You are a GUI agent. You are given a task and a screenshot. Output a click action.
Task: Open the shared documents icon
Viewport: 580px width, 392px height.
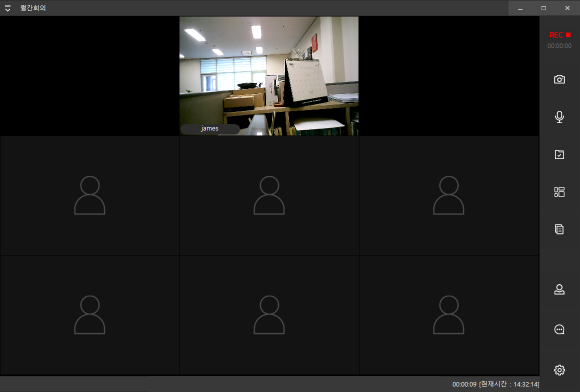point(559,229)
